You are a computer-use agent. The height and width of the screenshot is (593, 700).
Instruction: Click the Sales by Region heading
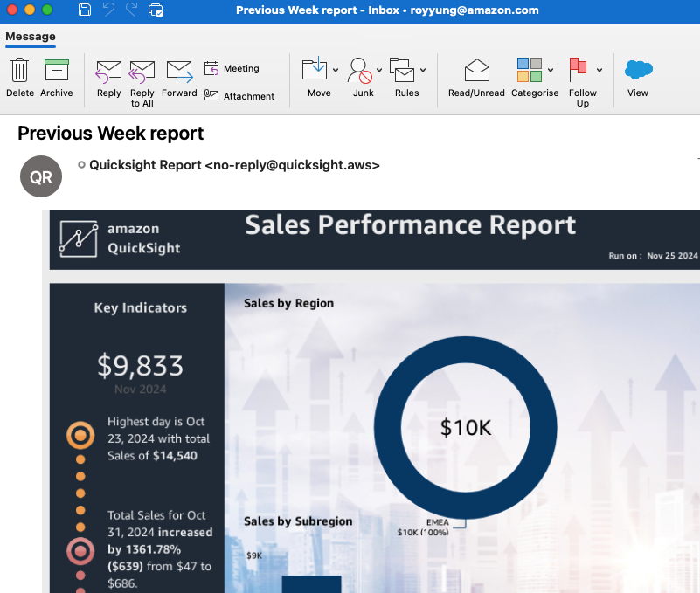pyautogui.click(x=289, y=303)
